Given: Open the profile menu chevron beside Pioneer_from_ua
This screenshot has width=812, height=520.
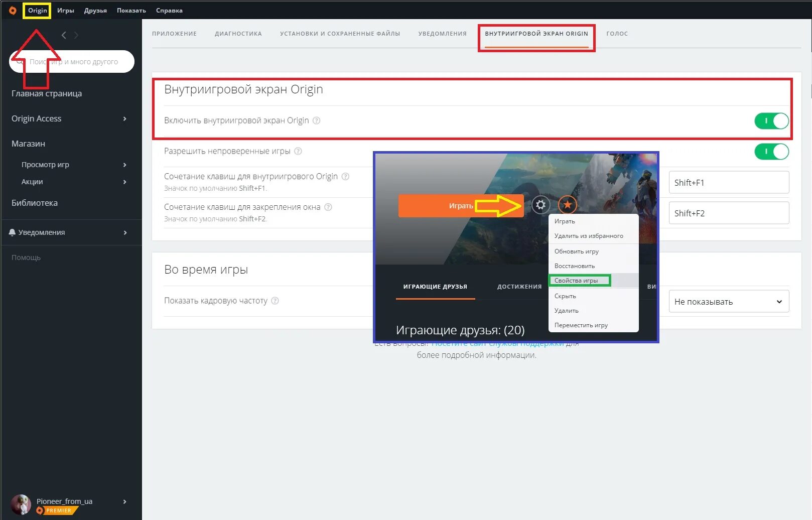Looking at the screenshot, I should (x=125, y=501).
